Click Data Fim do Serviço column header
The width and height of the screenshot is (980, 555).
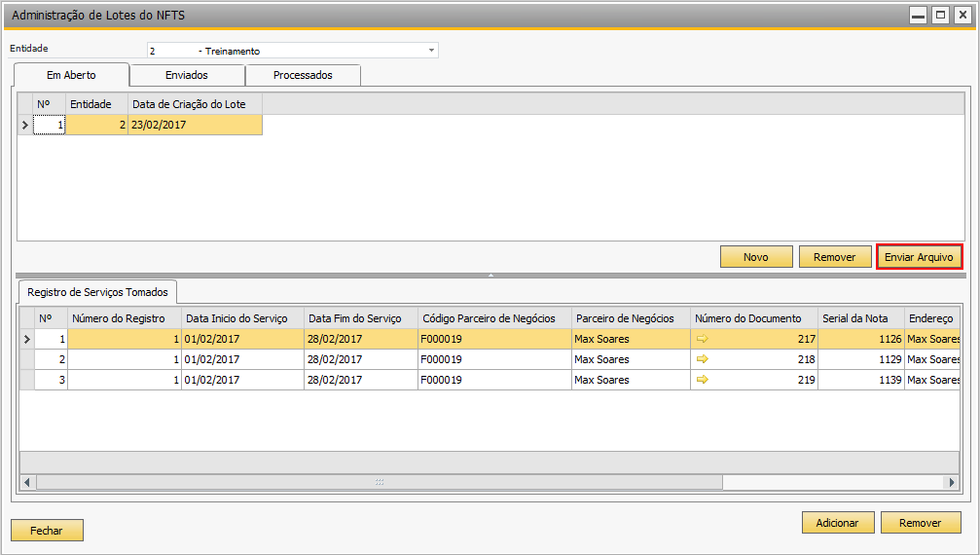361,318
